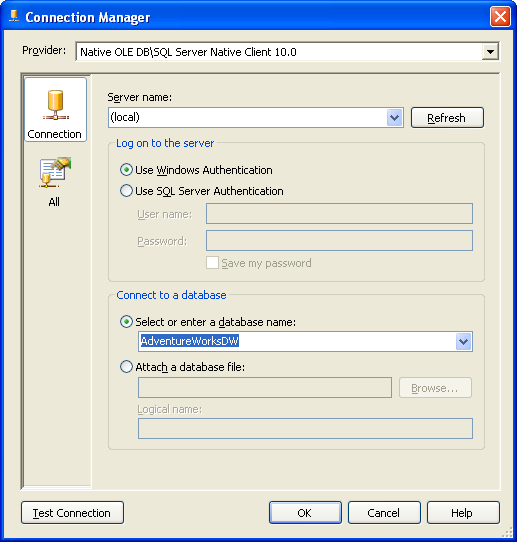The image size is (517, 542).
Task: Open the Server name dropdown arrow
Action: [395, 118]
